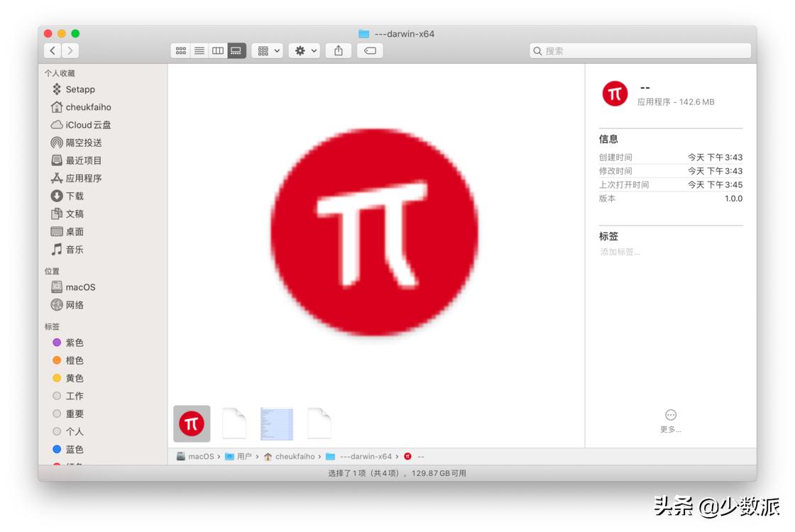Activate gallery view in the toolbar
The image size is (795, 532).
[235, 50]
